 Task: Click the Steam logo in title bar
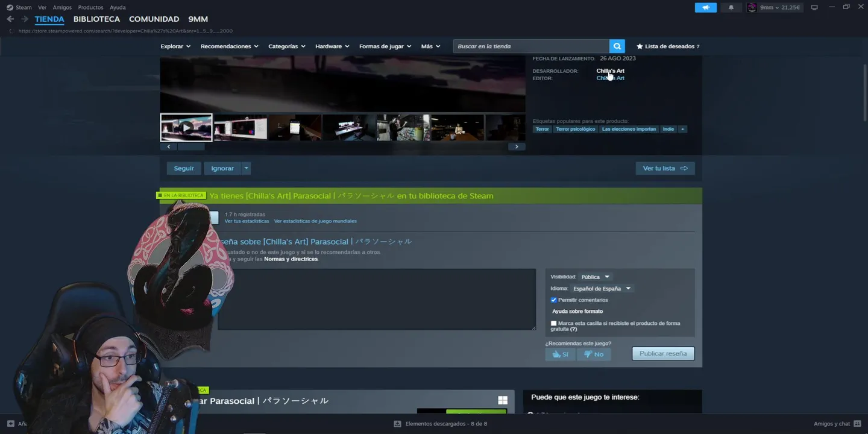[10, 7]
